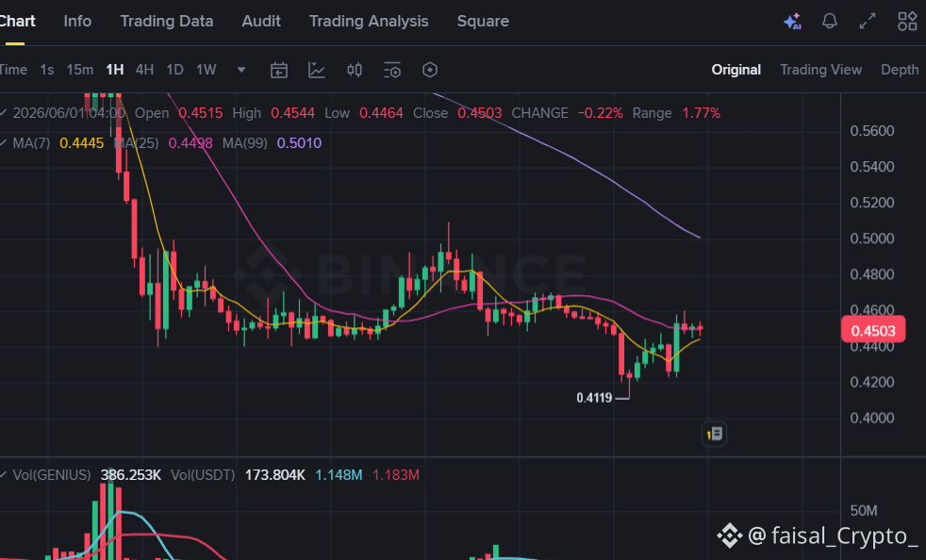Click the 0.4000 price axis label
This screenshot has height=560, width=926.
(x=871, y=418)
